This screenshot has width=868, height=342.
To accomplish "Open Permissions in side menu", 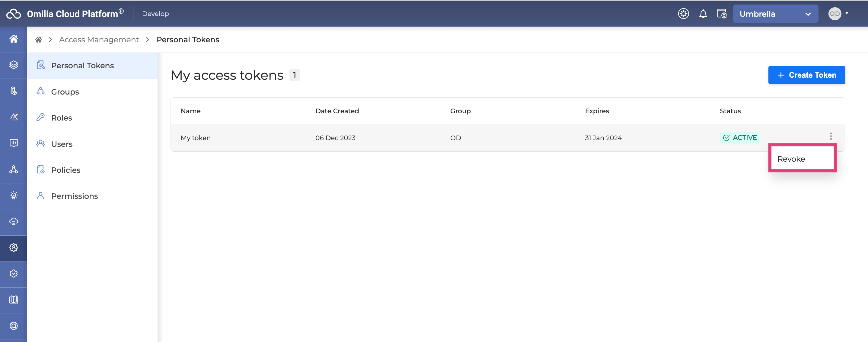I will [75, 196].
